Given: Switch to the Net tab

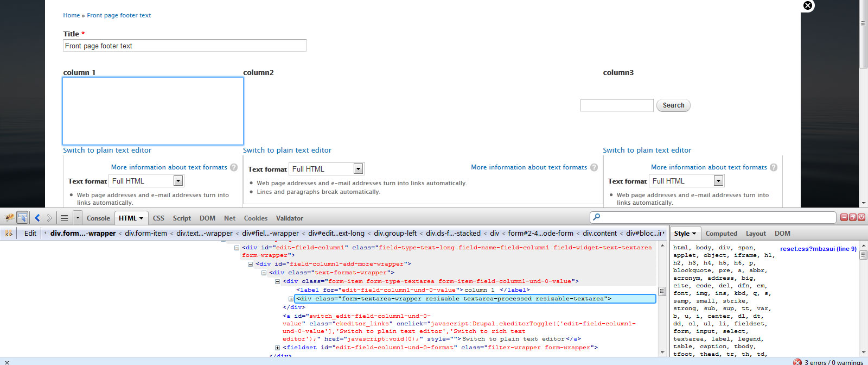Looking at the screenshot, I should (229, 218).
